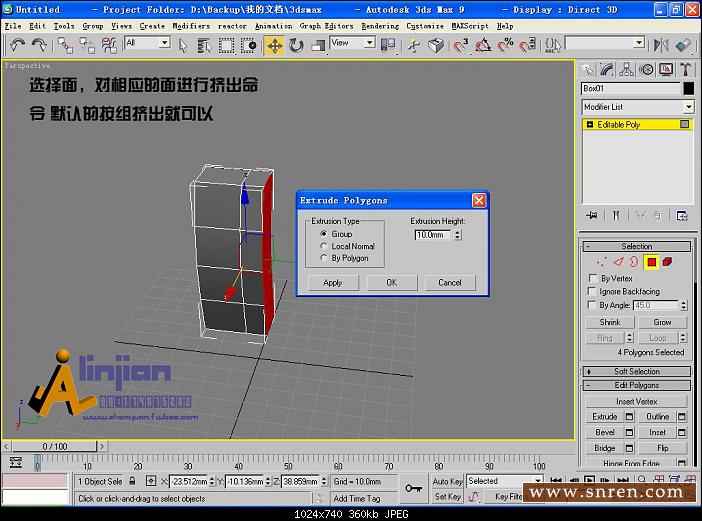Image resolution: width=702 pixels, height=521 pixels.
Task: Toggle the Angle Snap button
Action: point(483,45)
